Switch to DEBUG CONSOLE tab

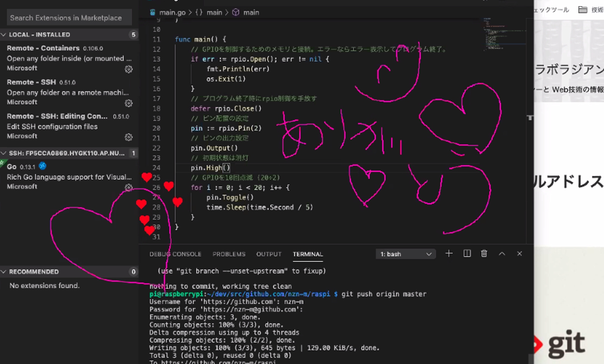pyautogui.click(x=175, y=254)
